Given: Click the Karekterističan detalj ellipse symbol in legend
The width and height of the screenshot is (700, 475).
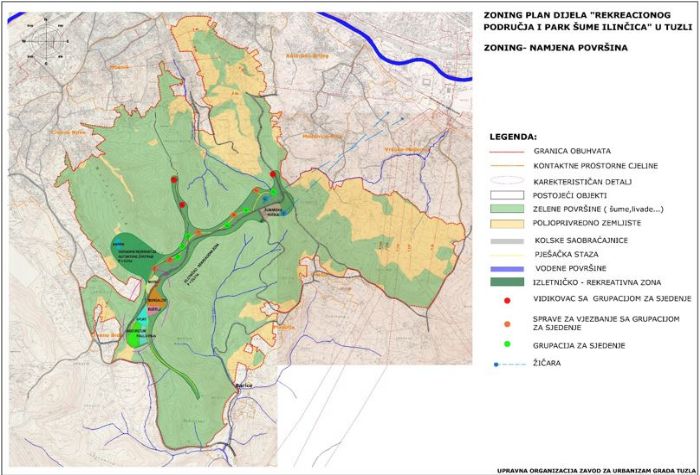Looking at the screenshot, I should (x=506, y=180).
